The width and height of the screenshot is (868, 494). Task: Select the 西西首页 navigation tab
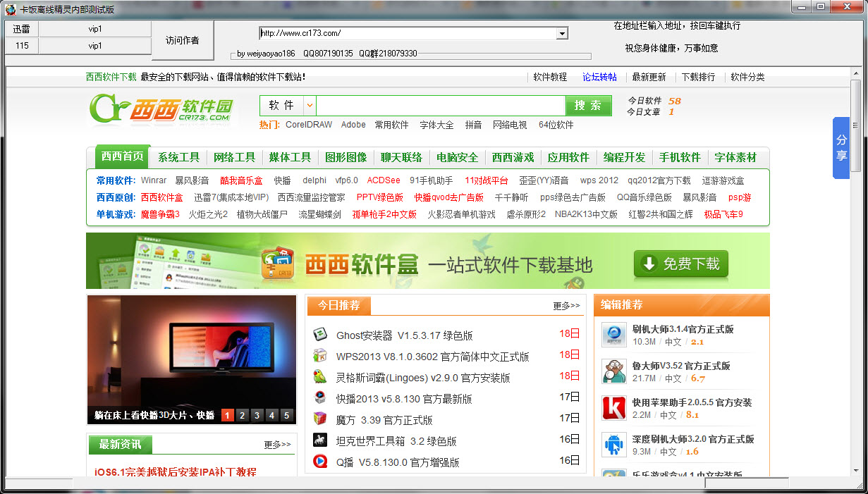tap(122, 156)
